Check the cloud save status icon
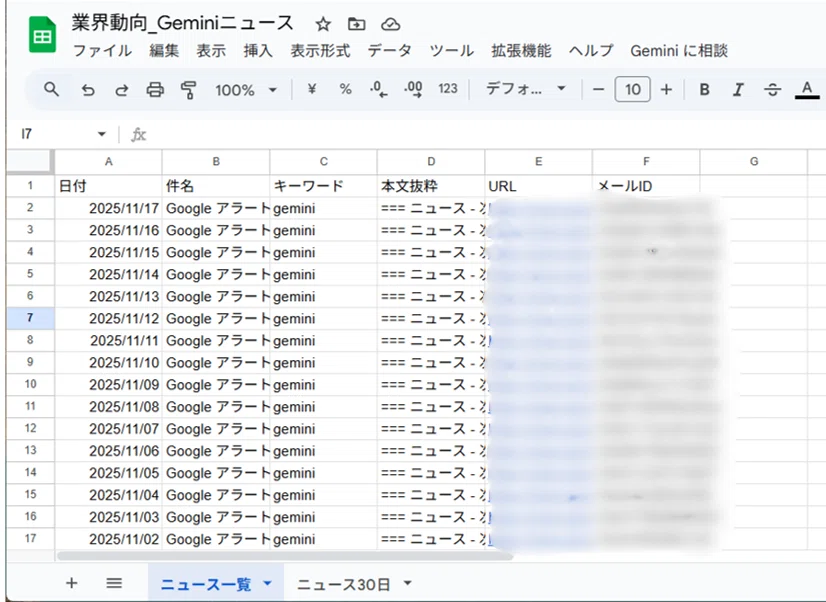826x602 pixels. pyautogui.click(x=390, y=24)
